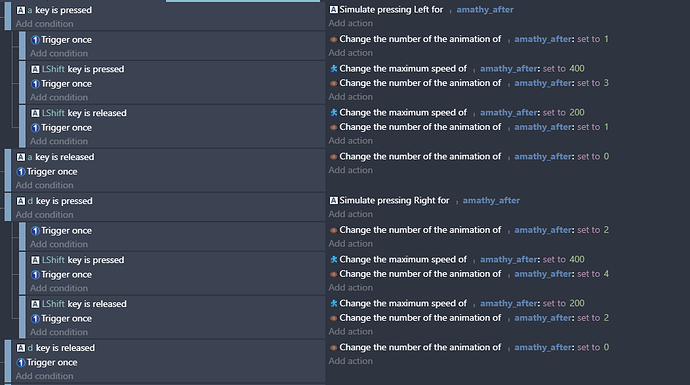Add condition under 'd key is released'
690x385 pixels.
[44, 376]
